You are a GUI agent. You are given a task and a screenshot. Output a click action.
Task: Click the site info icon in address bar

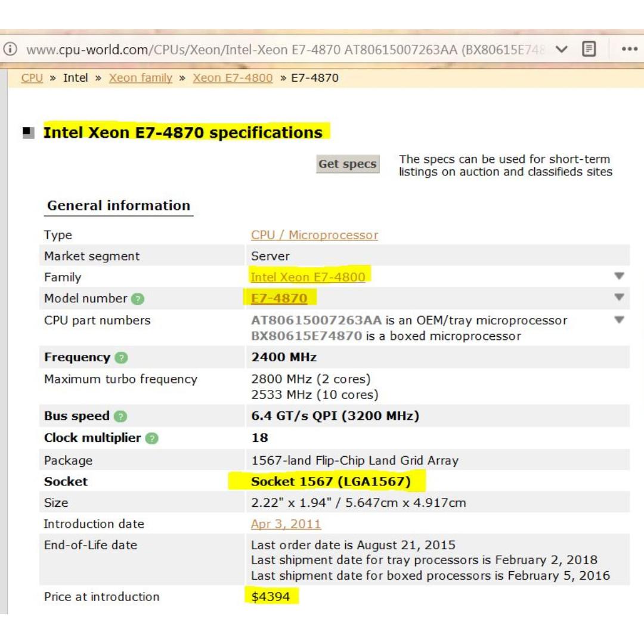(10, 49)
